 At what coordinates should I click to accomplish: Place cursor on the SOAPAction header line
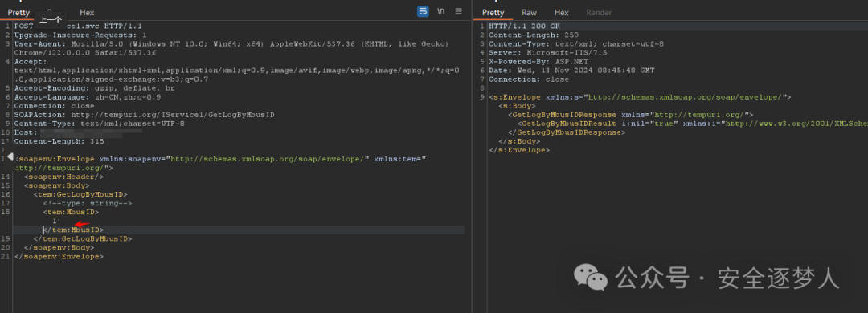click(x=144, y=115)
